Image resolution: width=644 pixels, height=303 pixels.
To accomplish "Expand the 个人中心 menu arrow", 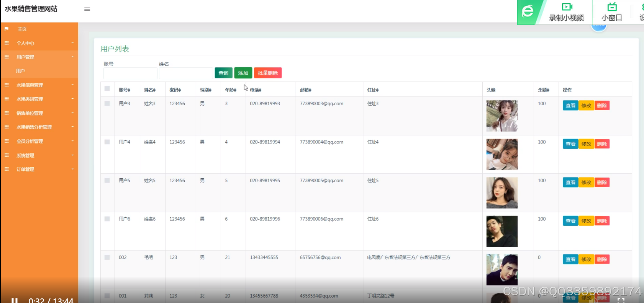I will tap(72, 43).
